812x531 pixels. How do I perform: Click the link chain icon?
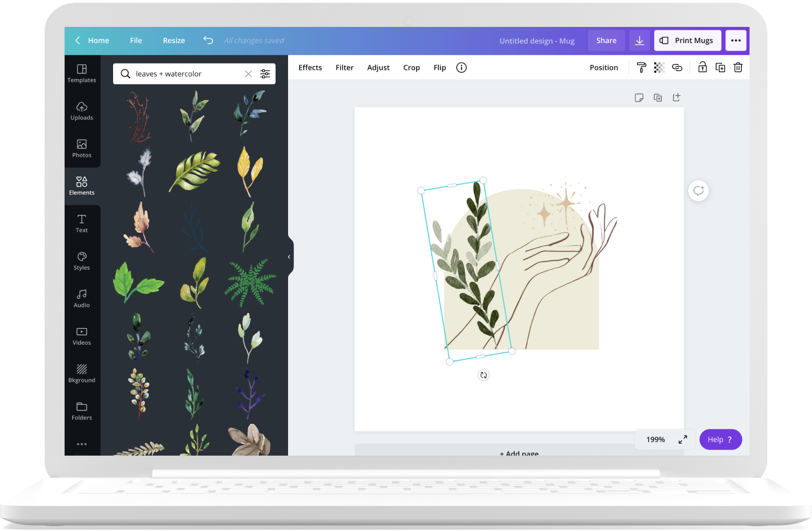pyautogui.click(x=677, y=67)
